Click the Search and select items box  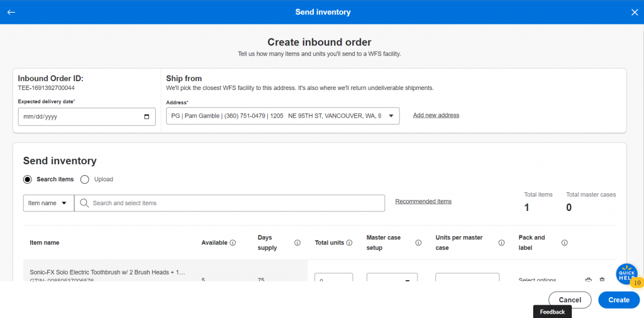[x=230, y=203]
